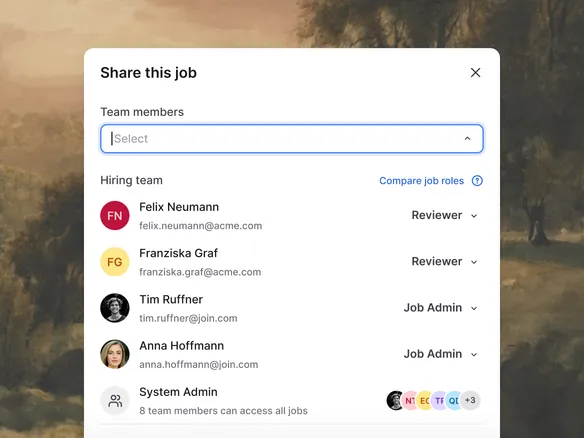The height and width of the screenshot is (438, 584).
Task: Click the NT avatar in System Admin row
Action: (409, 400)
